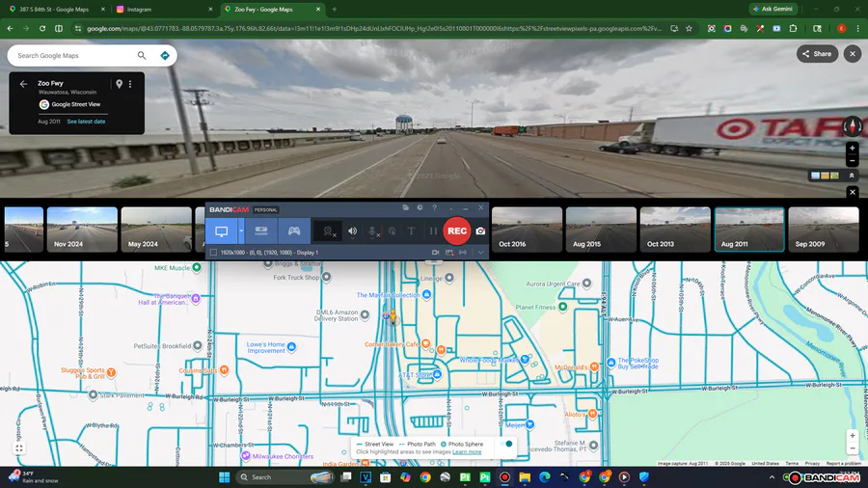Zoom in the map with plus button
This screenshot has height=488, width=868.
click(853, 435)
